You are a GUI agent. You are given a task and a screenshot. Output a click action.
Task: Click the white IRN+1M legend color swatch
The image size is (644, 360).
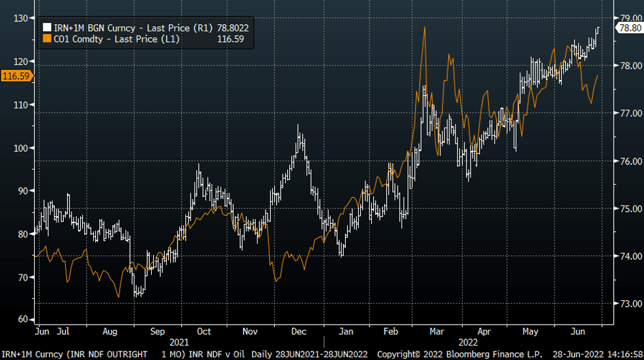tap(47, 28)
